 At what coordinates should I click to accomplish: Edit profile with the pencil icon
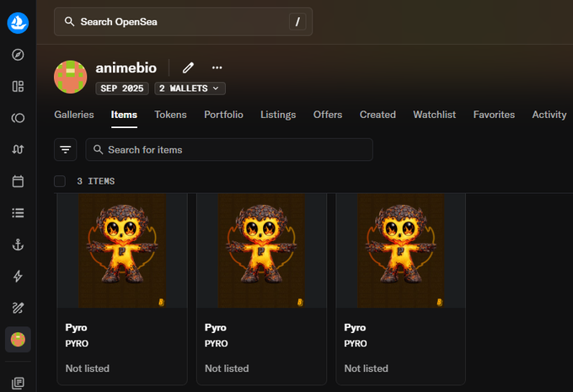188,67
